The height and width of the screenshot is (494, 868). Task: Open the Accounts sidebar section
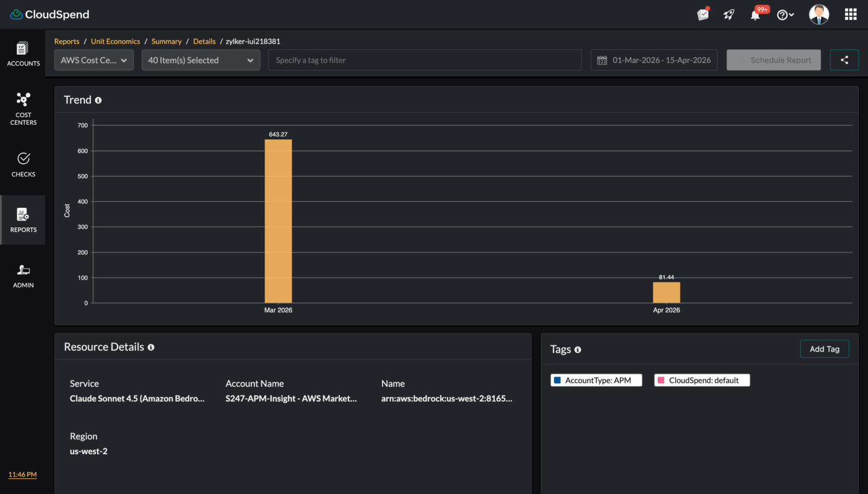[23, 54]
